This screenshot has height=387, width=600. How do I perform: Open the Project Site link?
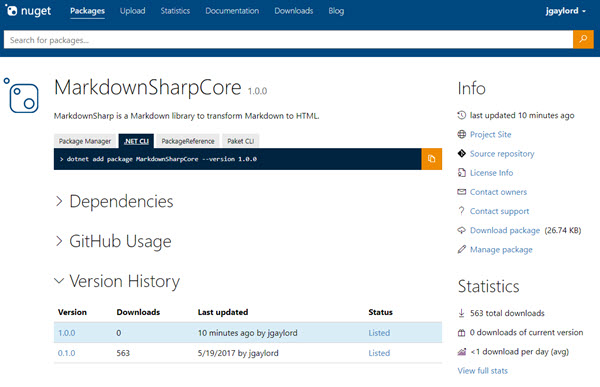click(x=491, y=134)
